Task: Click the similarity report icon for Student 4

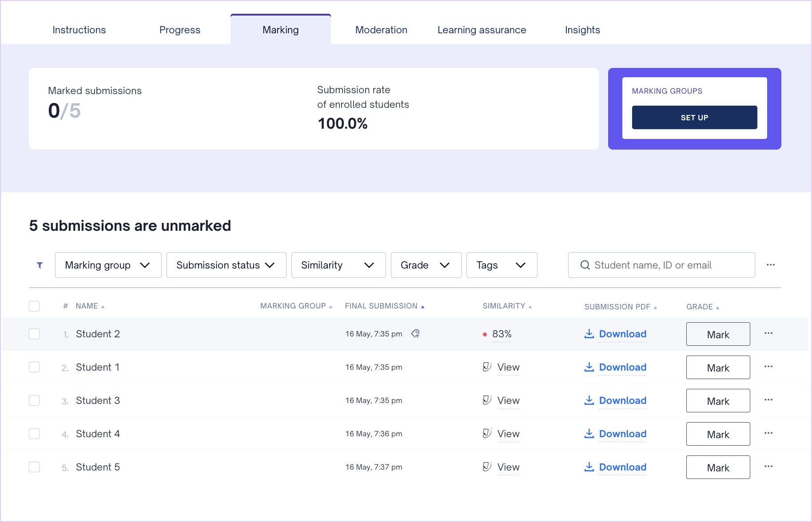Action: tap(487, 433)
